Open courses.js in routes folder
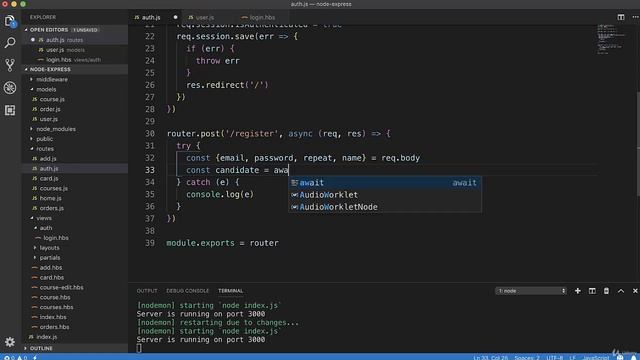Image resolution: width=640 pixels, height=360 pixels. click(53, 188)
